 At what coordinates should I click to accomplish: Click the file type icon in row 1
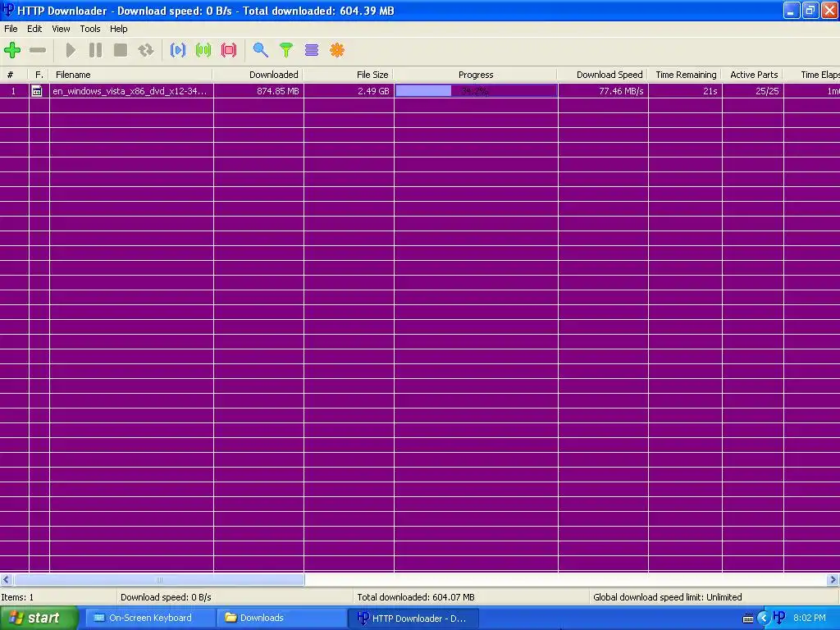37,91
